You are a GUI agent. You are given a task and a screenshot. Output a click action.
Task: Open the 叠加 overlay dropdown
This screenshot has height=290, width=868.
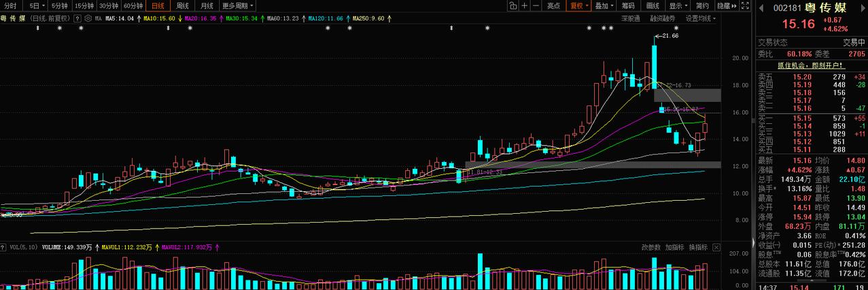604,5
